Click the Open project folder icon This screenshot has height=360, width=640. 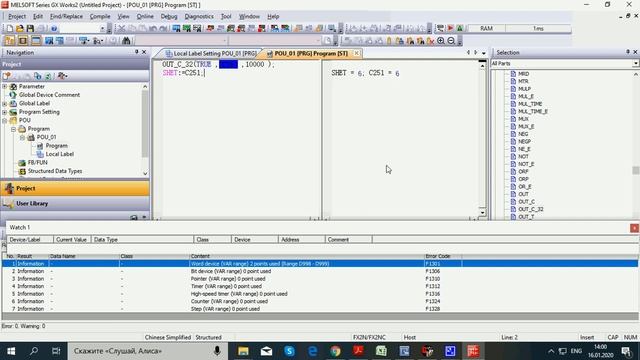pos(20,29)
